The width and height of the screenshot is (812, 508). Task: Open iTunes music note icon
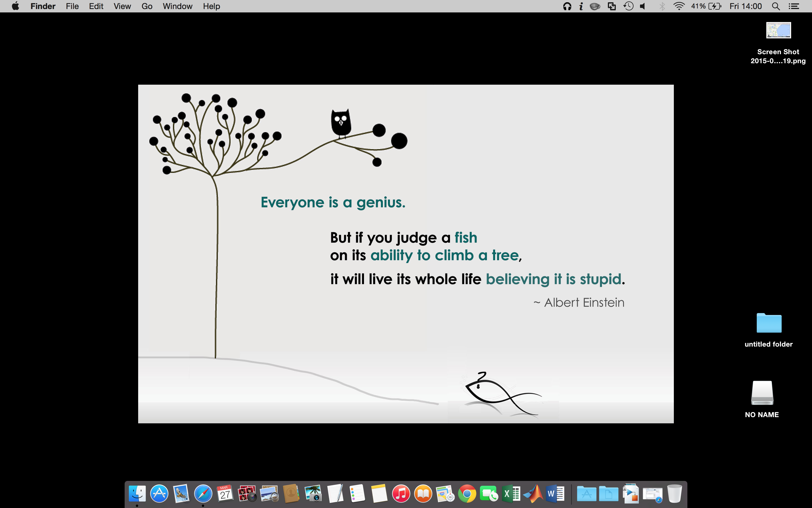coord(401,494)
